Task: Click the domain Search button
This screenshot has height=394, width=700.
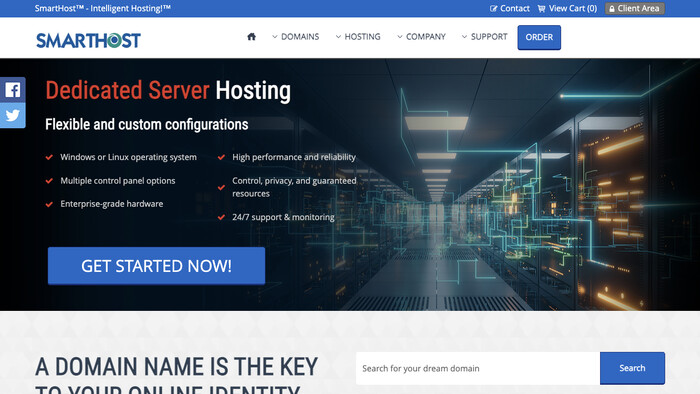Action: [632, 368]
